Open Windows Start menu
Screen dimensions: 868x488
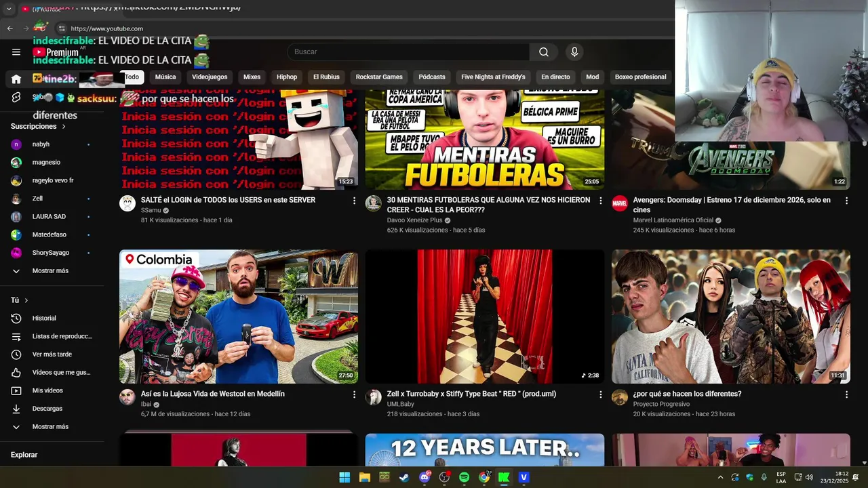[344, 477]
